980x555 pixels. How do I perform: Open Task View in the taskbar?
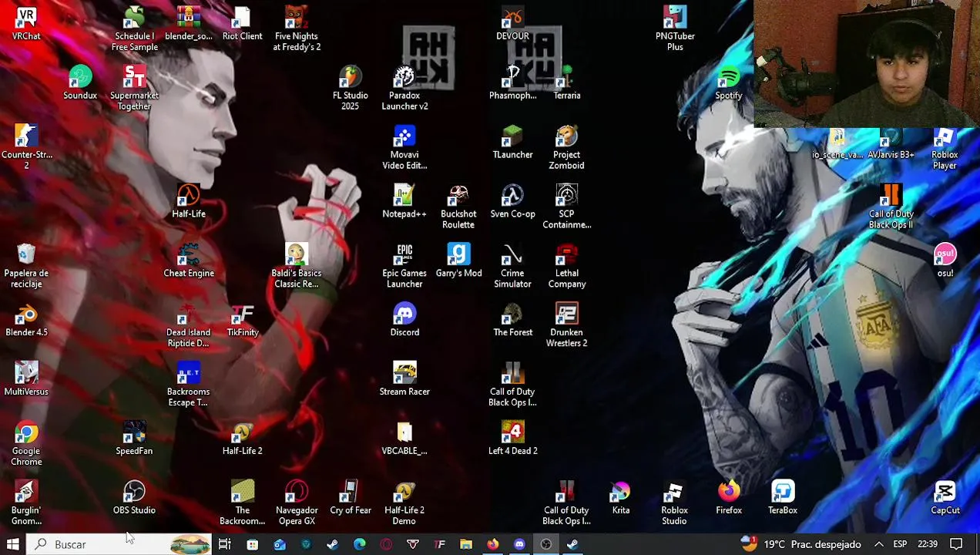click(x=225, y=544)
